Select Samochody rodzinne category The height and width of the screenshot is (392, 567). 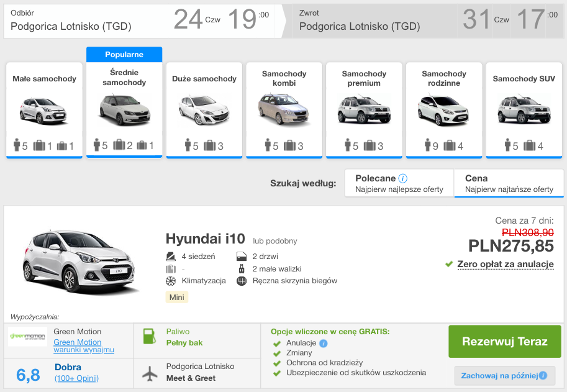coord(444,111)
